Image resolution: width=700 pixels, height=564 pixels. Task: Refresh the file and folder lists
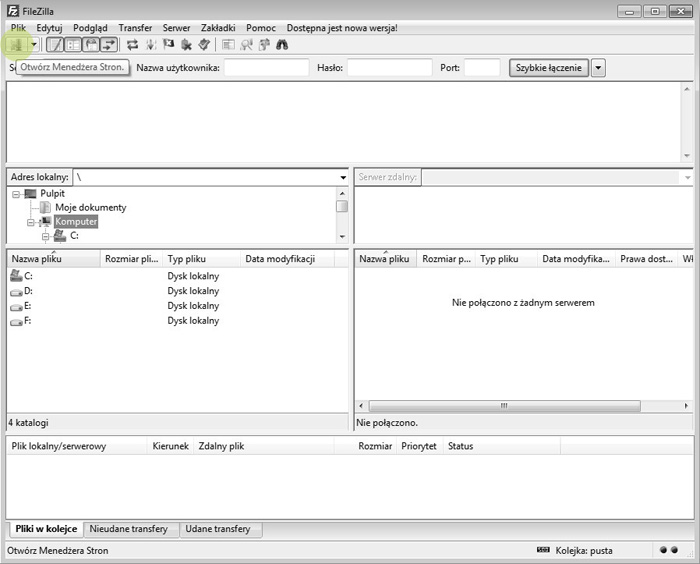pos(133,45)
